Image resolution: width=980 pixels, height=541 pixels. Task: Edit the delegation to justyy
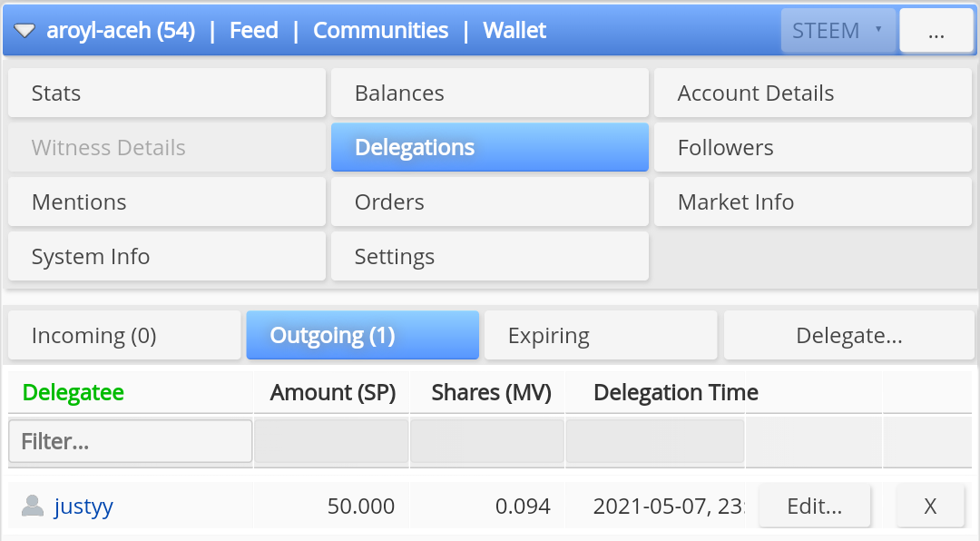[814, 507]
